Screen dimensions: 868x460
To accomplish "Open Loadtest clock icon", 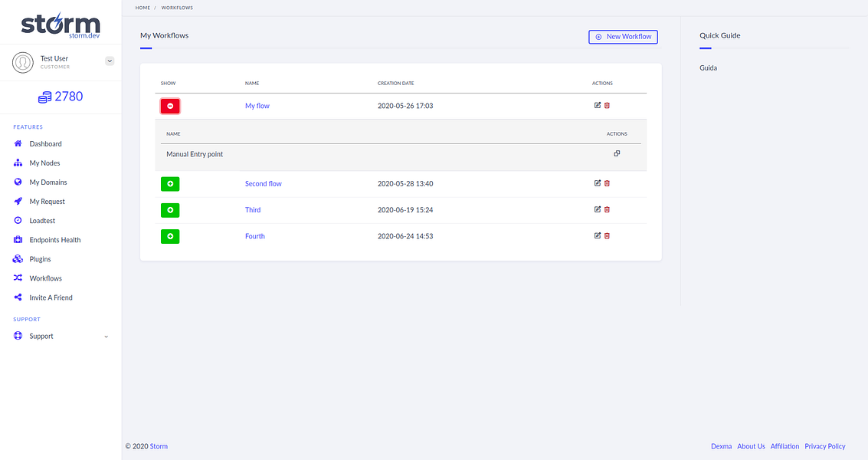I will point(18,221).
